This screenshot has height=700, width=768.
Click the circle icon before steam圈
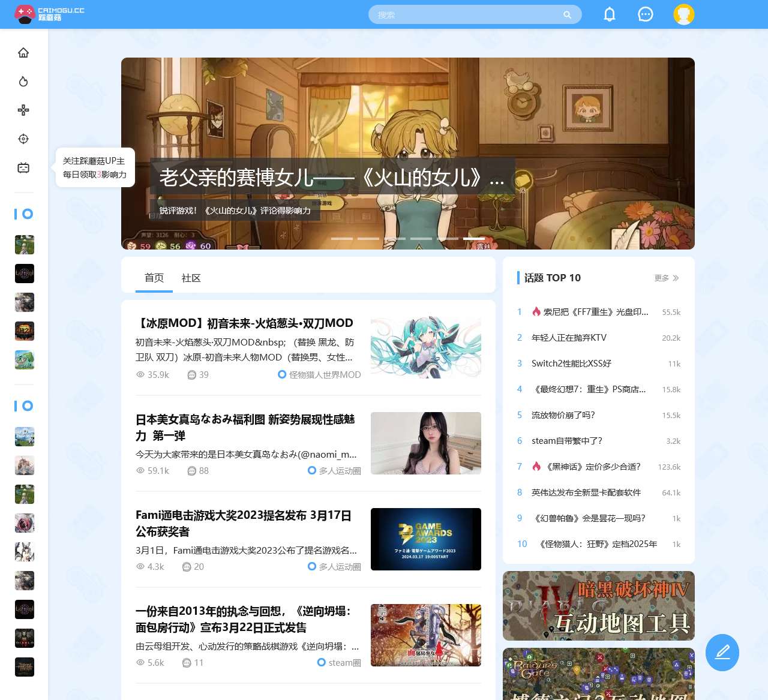322,662
